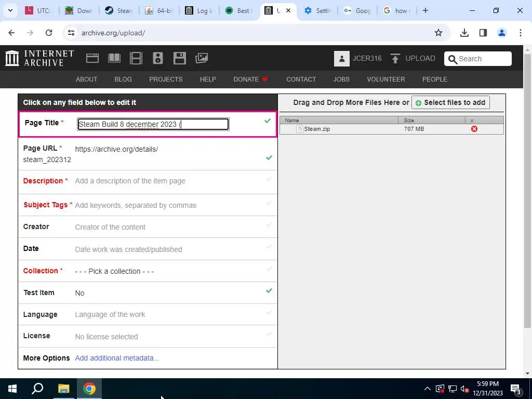The image size is (532, 399).
Task: Open the Texts book icon in header
Action: pyautogui.click(x=114, y=58)
